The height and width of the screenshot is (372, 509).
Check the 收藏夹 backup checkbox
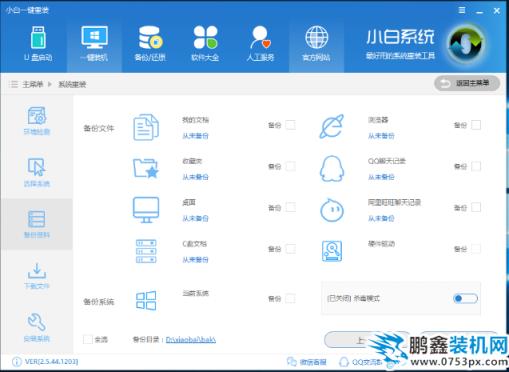point(290,166)
